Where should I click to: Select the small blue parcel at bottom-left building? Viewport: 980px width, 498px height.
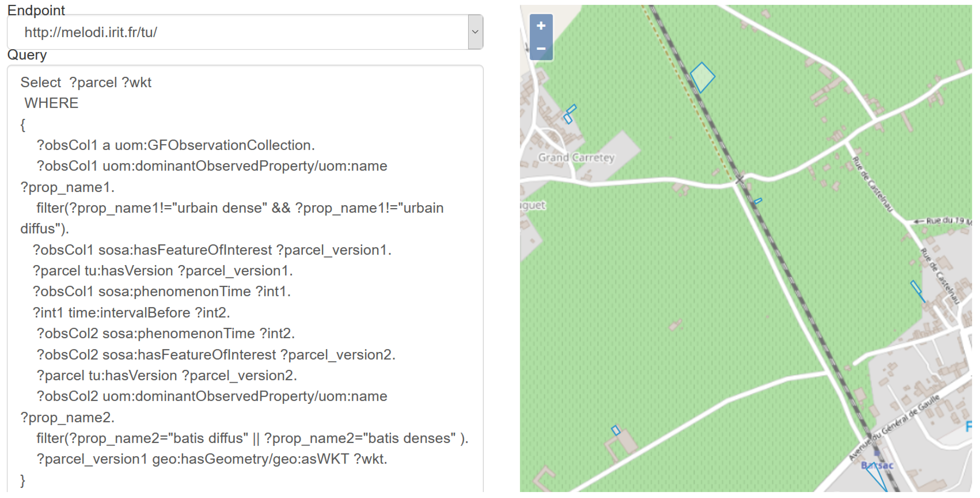tap(616, 430)
